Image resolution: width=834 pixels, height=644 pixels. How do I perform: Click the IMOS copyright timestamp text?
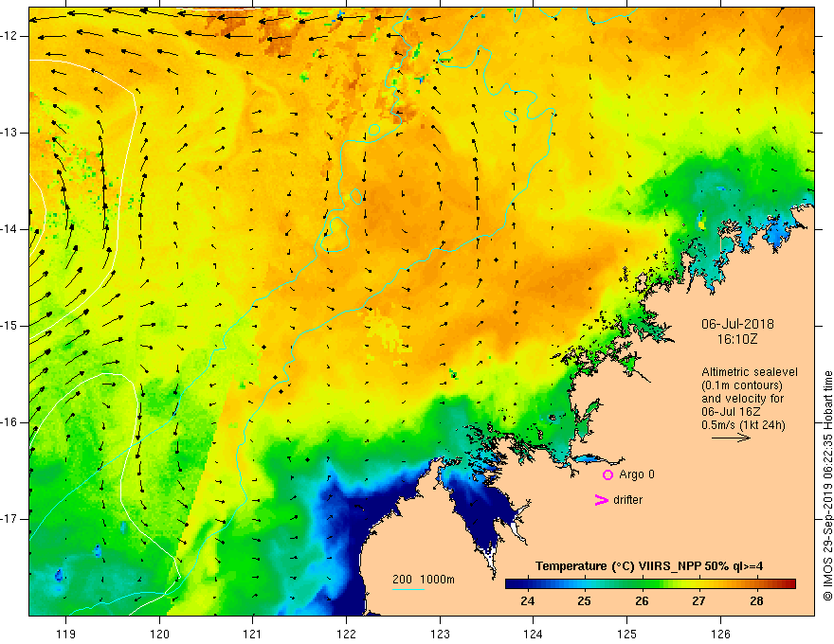827,486
